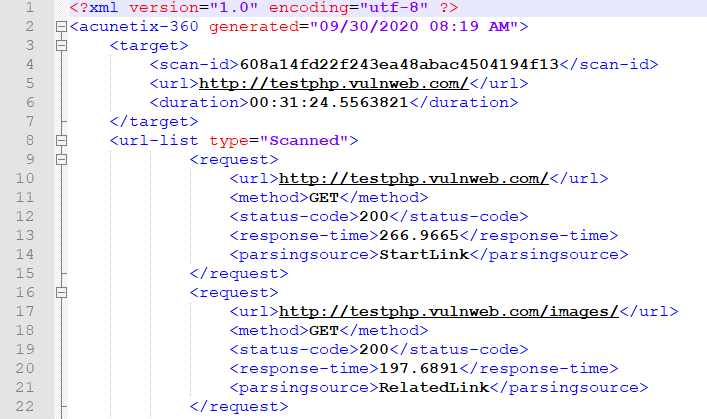
Task: Open the testphp.vulnweb.com/images/ link
Action: click(449, 312)
